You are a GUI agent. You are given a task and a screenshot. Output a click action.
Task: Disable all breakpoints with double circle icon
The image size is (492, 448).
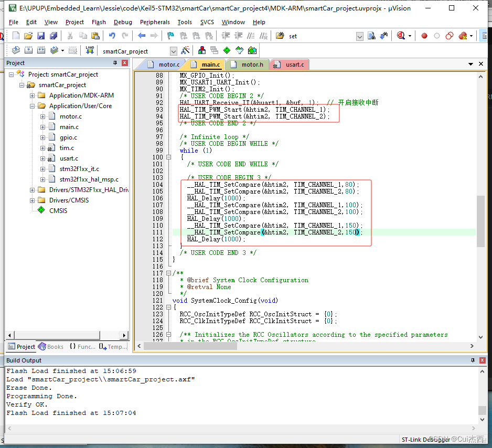click(450, 36)
